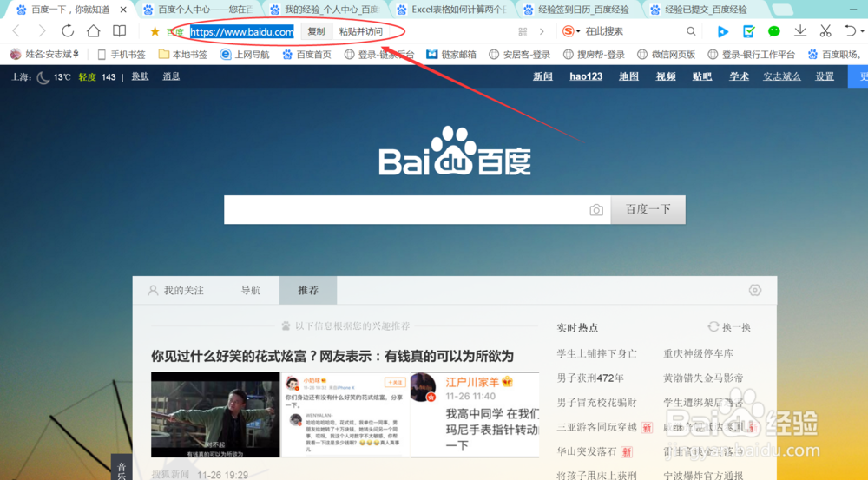Click the highlighted https://www.baidu.com URL field
The image size is (868, 480).
[242, 32]
